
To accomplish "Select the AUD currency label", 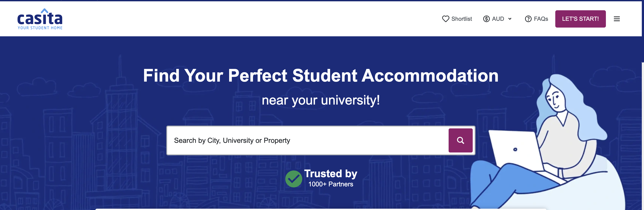I will click(x=498, y=19).
